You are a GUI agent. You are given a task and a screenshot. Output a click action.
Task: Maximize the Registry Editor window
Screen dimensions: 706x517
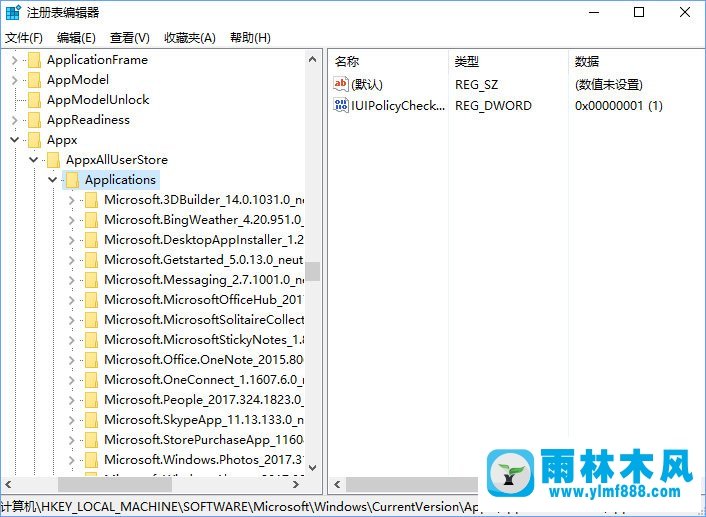tap(638, 12)
